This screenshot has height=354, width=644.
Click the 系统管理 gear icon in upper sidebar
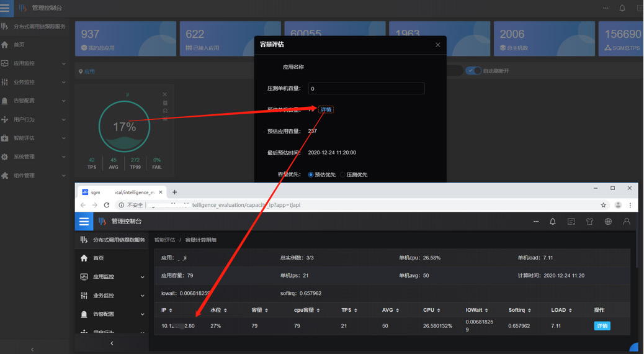point(4,157)
